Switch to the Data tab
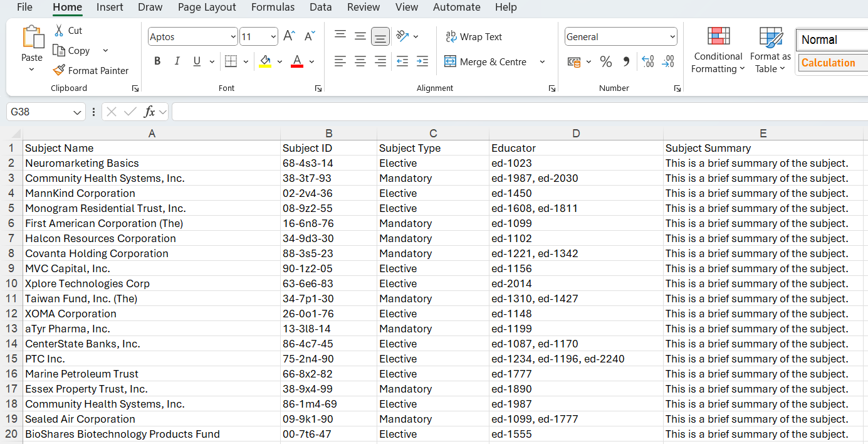868x444 pixels. 321,8
